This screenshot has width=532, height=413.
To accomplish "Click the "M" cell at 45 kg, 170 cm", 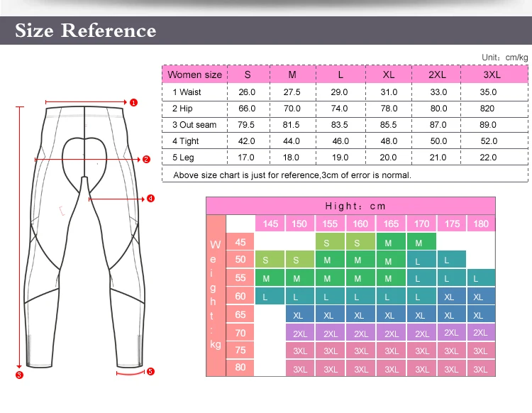I will (x=421, y=241).
